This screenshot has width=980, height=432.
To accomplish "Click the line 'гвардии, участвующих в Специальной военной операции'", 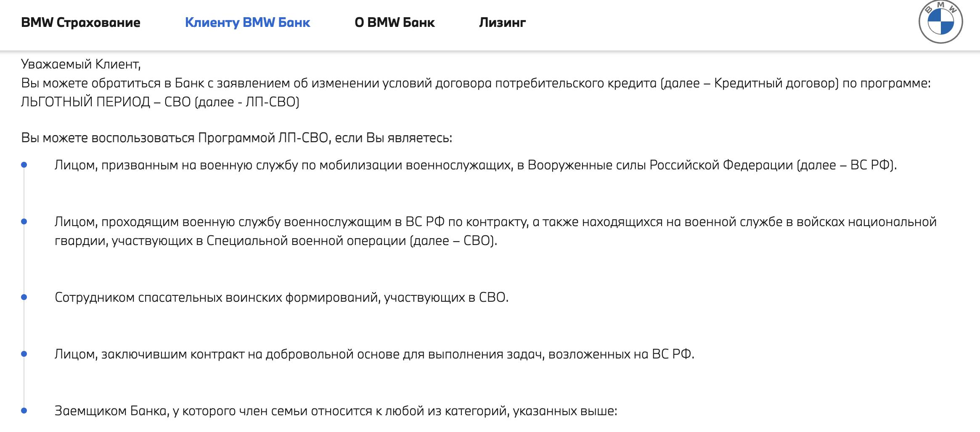I will point(276,241).
